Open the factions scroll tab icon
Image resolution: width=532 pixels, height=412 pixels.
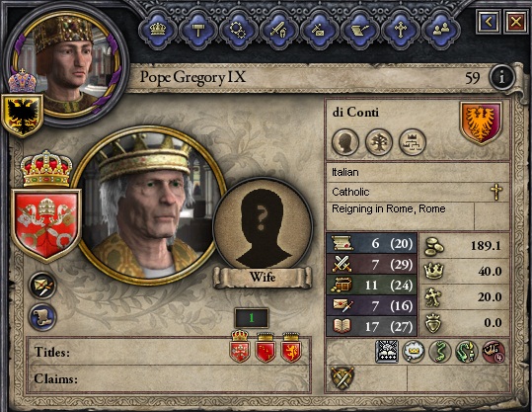tap(359, 30)
